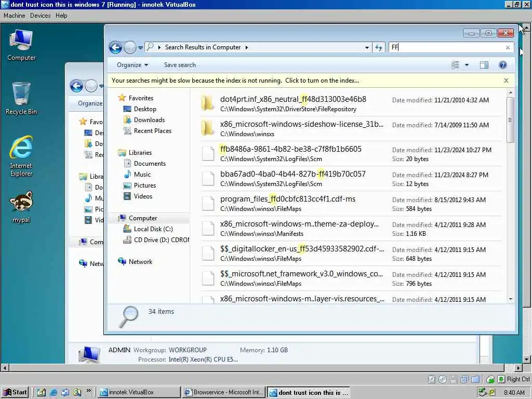Screen dimensions: 532x399
Task: Click the change view icon
Action: (x=455, y=65)
